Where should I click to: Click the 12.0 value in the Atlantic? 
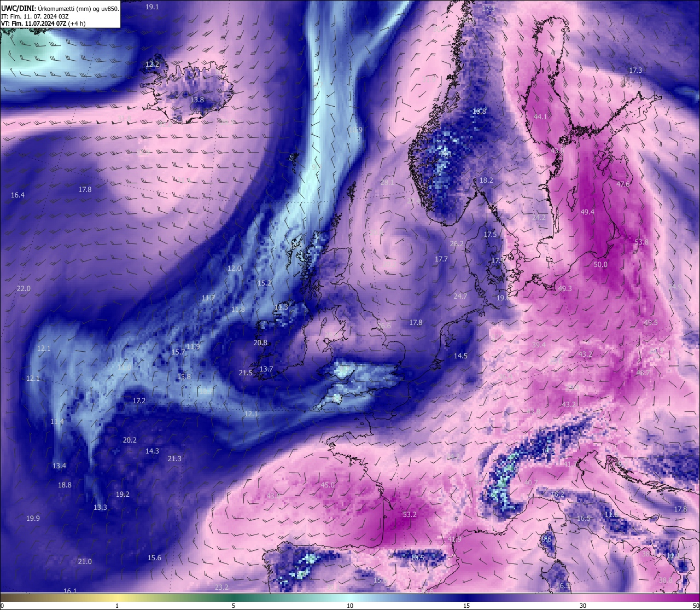(x=234, y=269)
